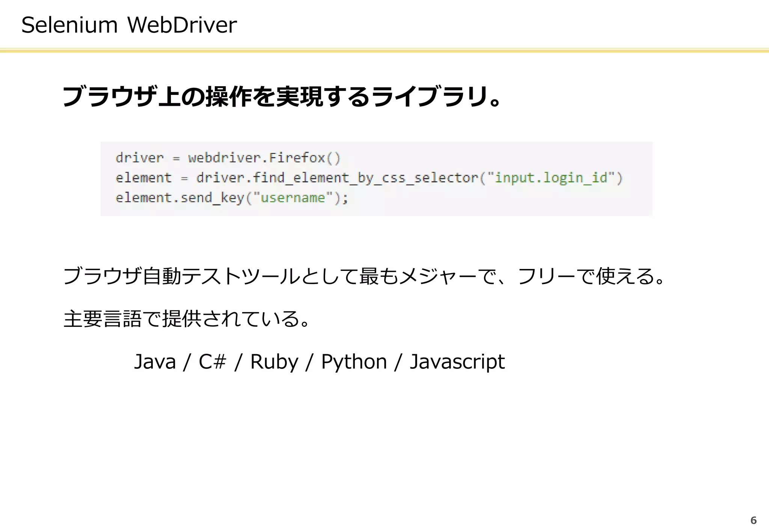Click the yellow horizontal divider line

click(384, 50)
